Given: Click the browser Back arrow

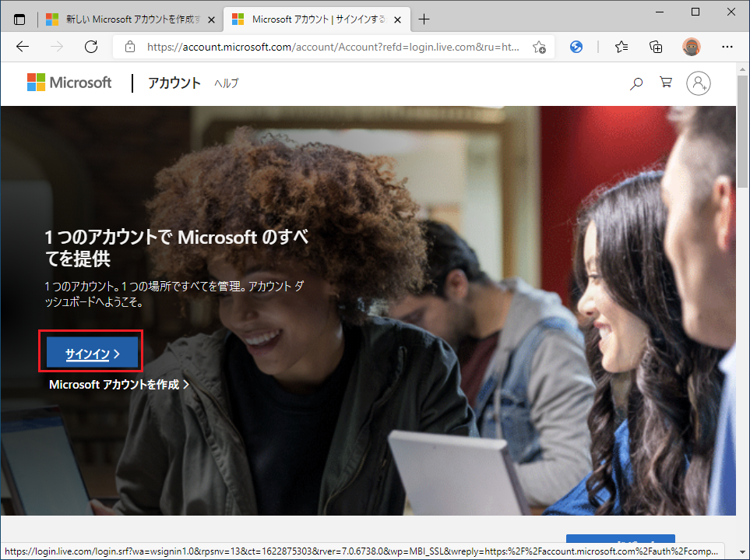Looking at the screenshot, I should coord(22,47).
